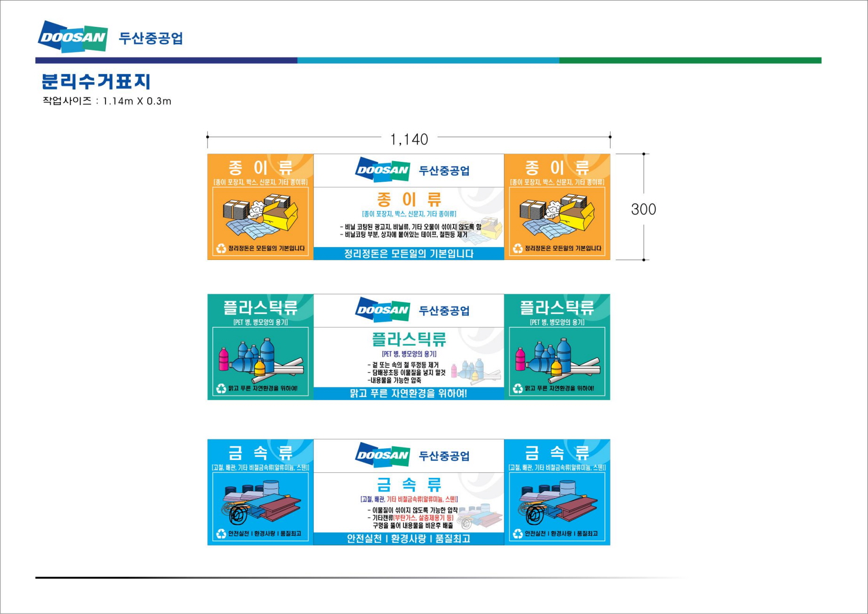Image resolution: width=868 pixels, height=614 pixels.
Task: Click the 1,140 width dimension label
Action: point(409,139)
